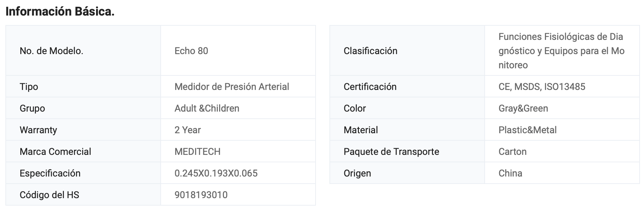Select the MEDITECH brand cell
The width and height of the screenshot is (644, 211).
coord(197,151)
